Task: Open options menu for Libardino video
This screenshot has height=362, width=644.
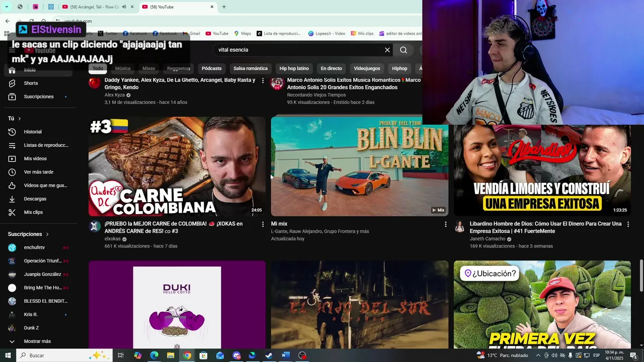Action: pos(628,224)
